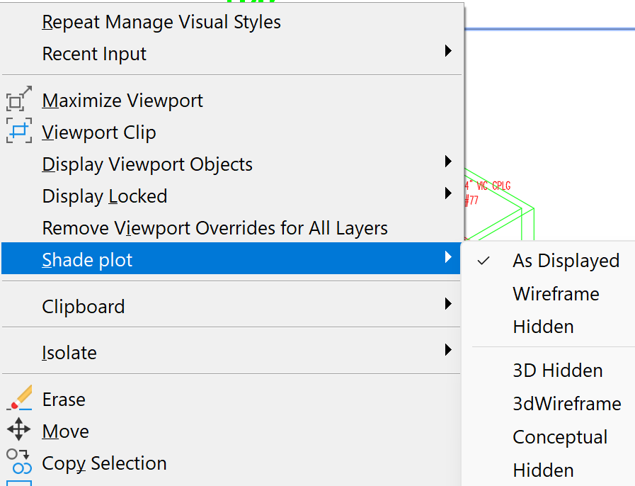635x486 pixels.
Task: Expand the Isolate submenu arrow
Action: click(448, 350)
